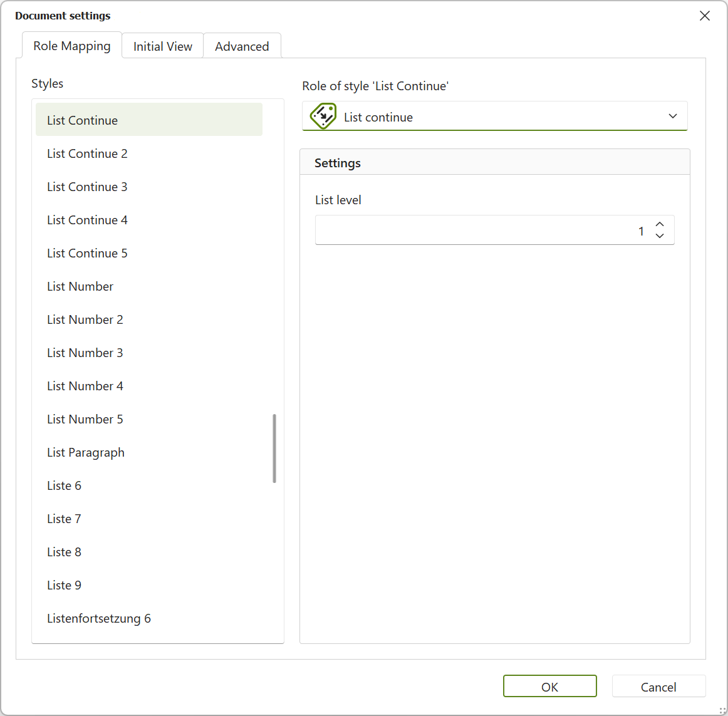Screen dimensions: 728x716
Task: Open the Advanced tab
Action: point(242,46)
